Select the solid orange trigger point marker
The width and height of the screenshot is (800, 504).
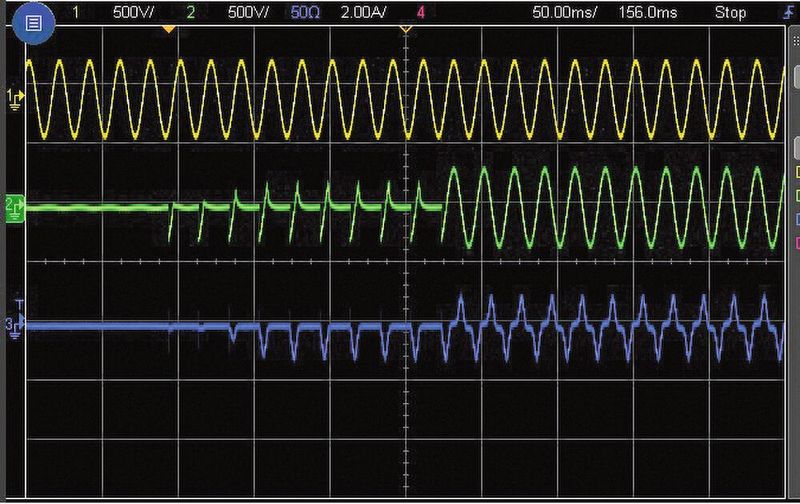(x=169, y=30)
